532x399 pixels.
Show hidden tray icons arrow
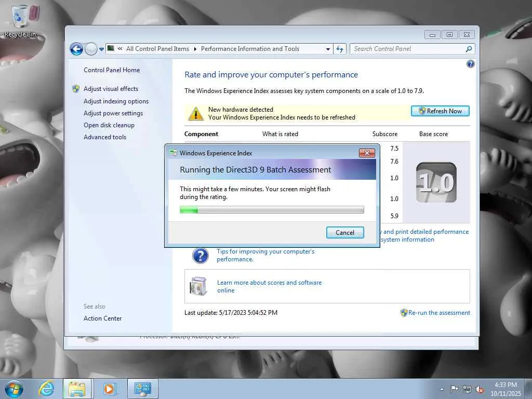coord(442,390)
